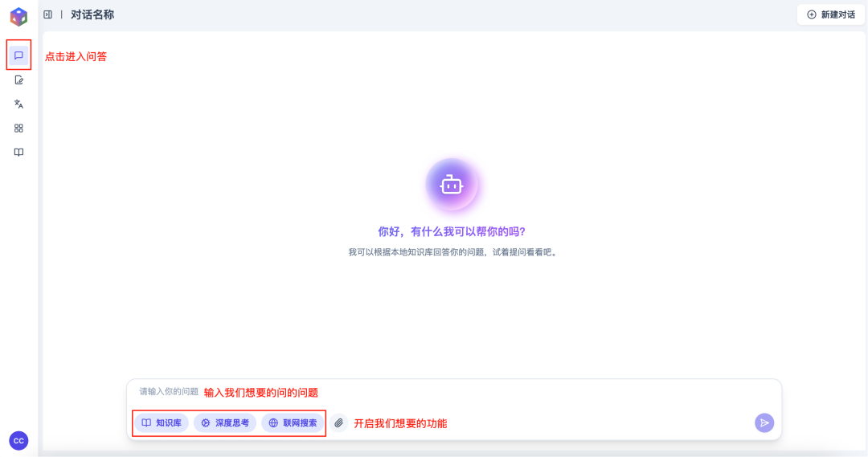This screenshot has height=457, width=868.
Task: Click the CC user avatar
Action: tap(18, 441)
